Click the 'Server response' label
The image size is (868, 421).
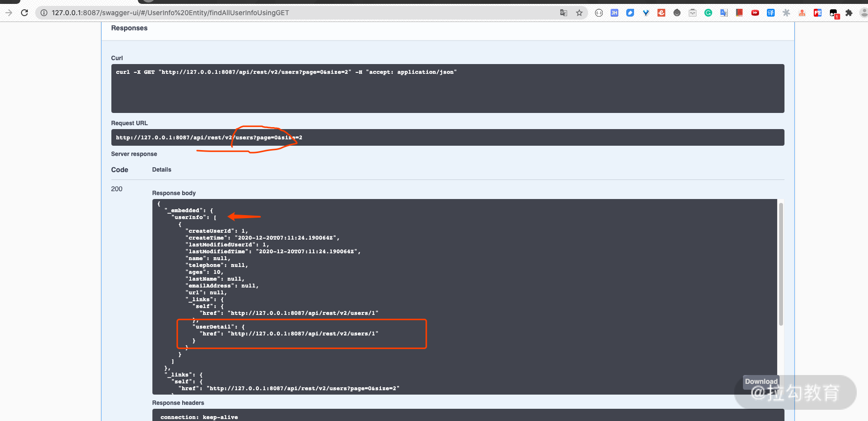click(x=134, y=154)
